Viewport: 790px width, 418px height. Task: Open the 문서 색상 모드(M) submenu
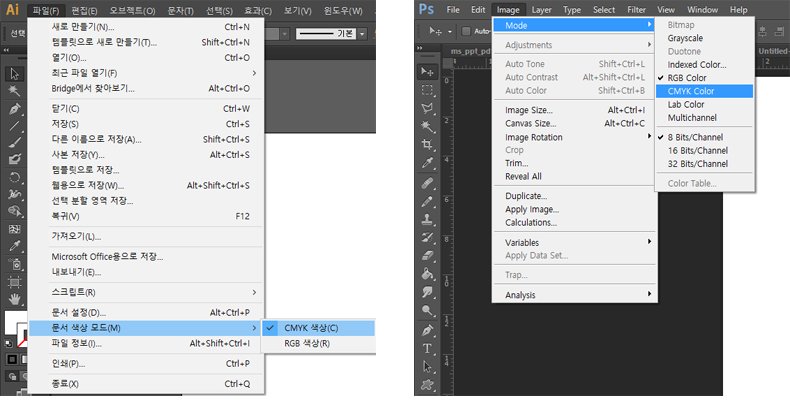pyautogui.click(x=146, y=328)
